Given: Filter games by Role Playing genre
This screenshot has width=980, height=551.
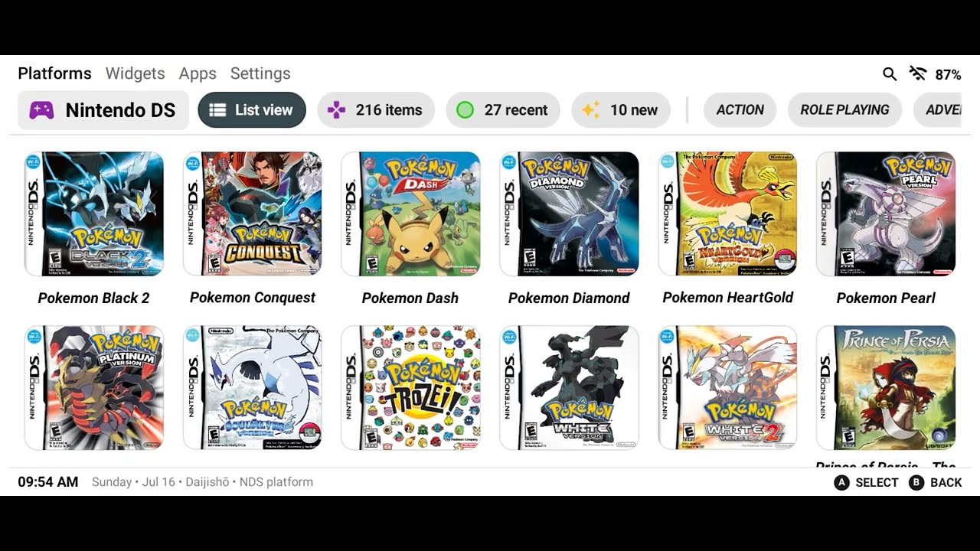Looking at the screenshot, I should click(844, 110).
